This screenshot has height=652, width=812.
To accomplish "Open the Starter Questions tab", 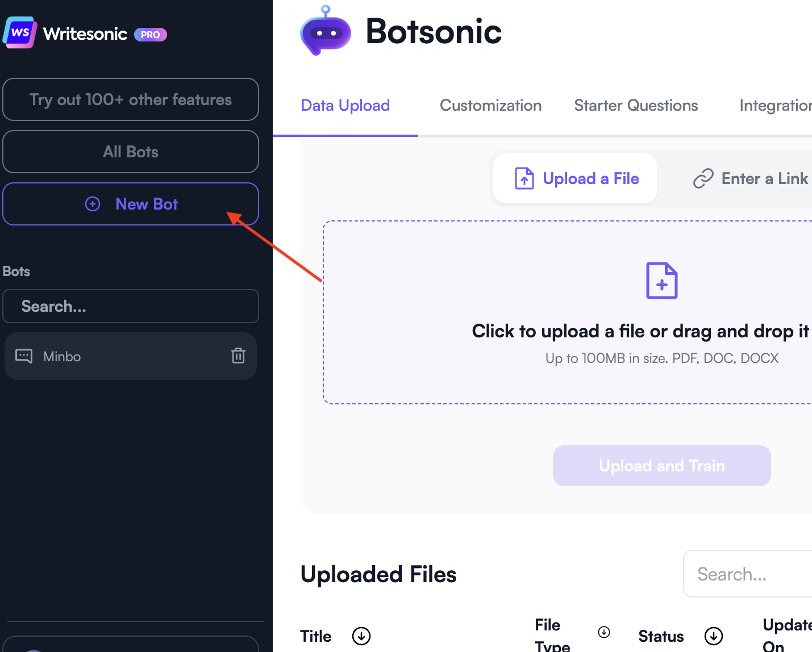I will (636, 106).
